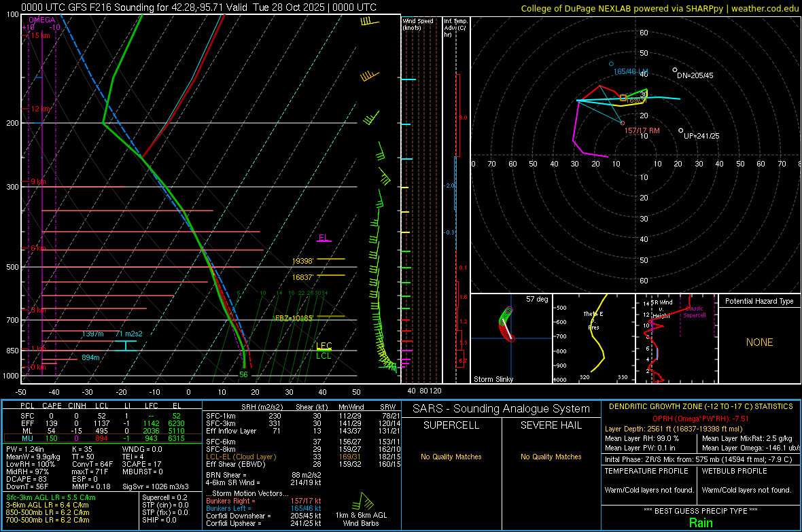Click the SigSvr = 1026 m3/s3 value
The image size is (802, 532).
point(156,486)
